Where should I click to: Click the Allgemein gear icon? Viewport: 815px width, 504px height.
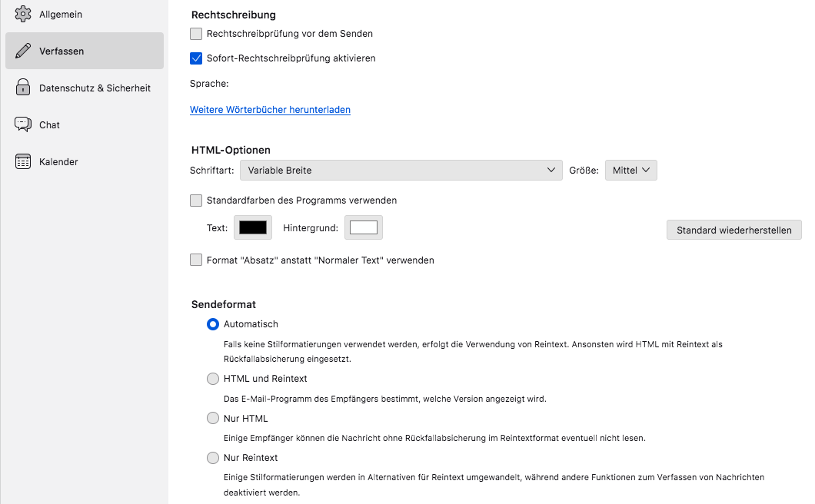23,14
